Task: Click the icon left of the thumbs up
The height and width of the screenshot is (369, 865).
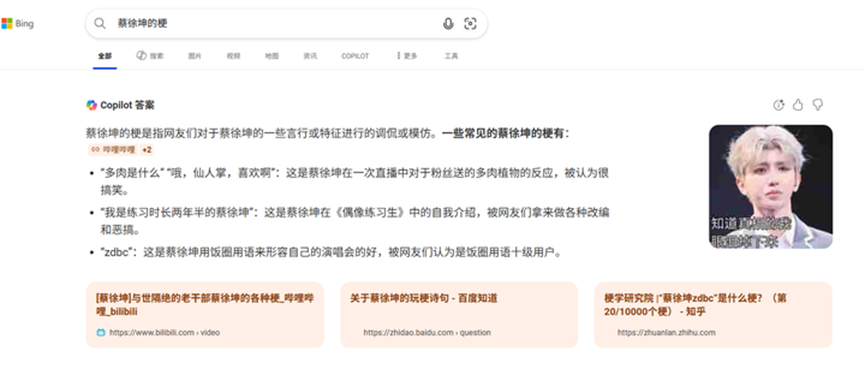Action: pos(778,105)
